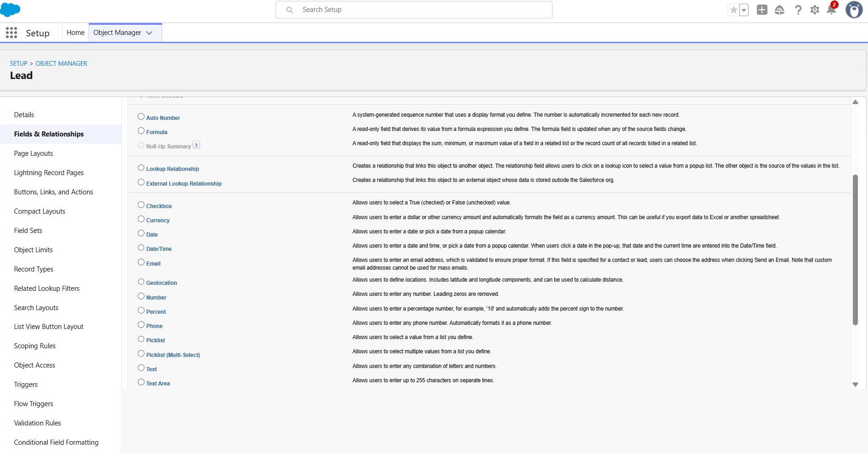
Task: Switch to the Home tab
Action: 75,33
